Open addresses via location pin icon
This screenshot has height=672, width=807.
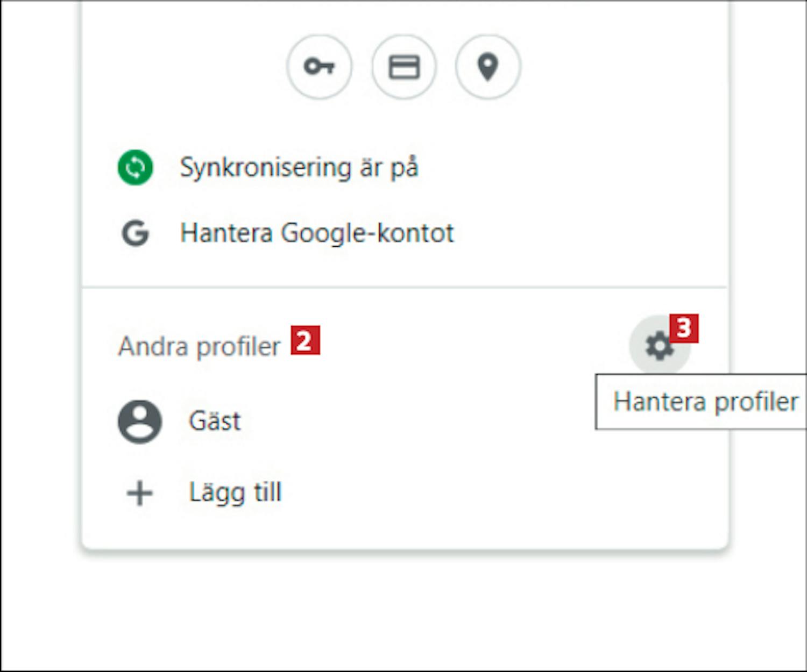pyautogui.click(x=488, y=67)
